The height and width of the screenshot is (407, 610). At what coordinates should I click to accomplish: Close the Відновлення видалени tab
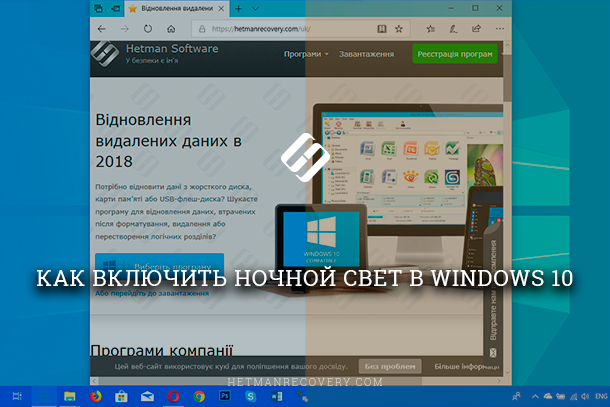[x=221, y=9]
